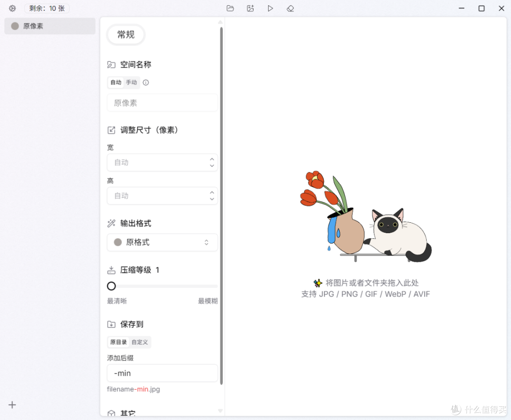Image resolution: width=511 pixels, height=420 pixels.
Task: Open the settings gear icon
Action: (x=12, y=9)
